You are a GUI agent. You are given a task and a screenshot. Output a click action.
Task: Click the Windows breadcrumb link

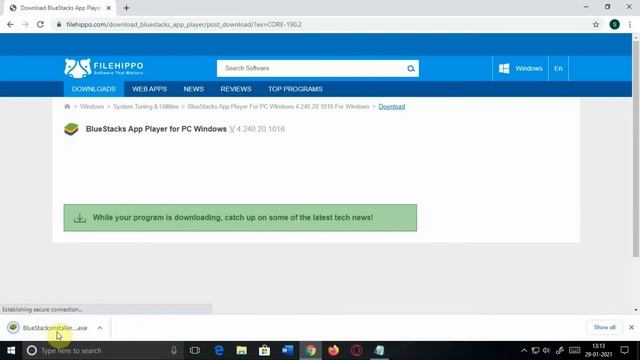pyautogui.click(x=92, y=107)
